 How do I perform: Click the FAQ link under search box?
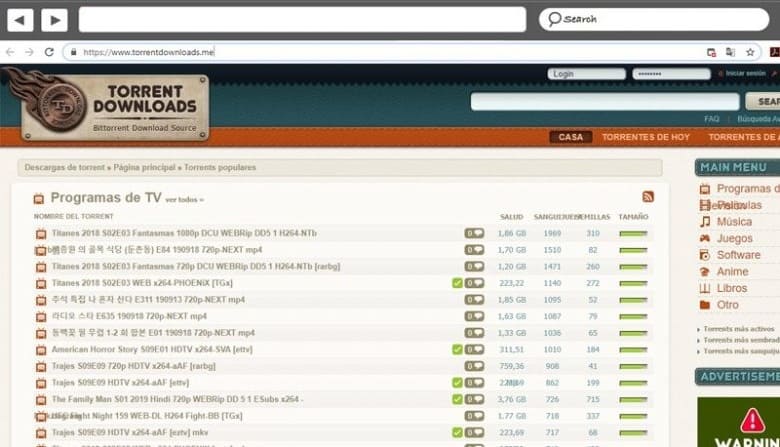[x=711, y=119]
